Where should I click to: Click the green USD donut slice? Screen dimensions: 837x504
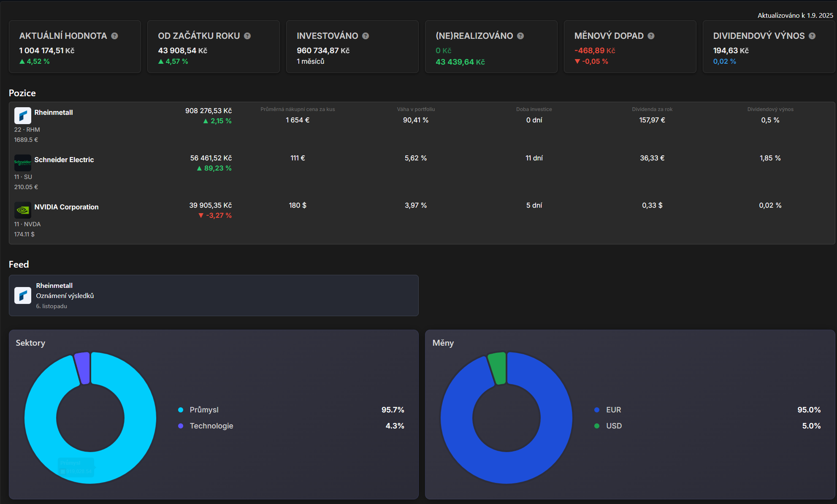(498, 368)
